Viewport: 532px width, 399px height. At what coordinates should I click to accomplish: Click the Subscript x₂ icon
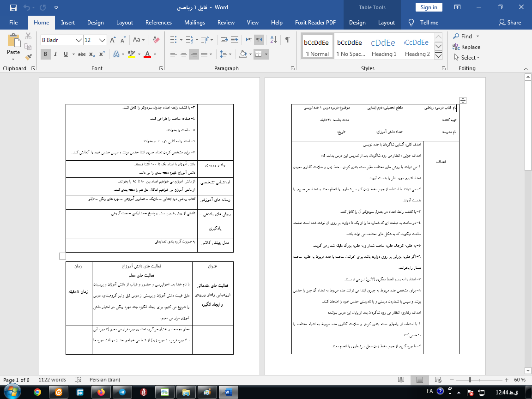(x=92, y=54)
